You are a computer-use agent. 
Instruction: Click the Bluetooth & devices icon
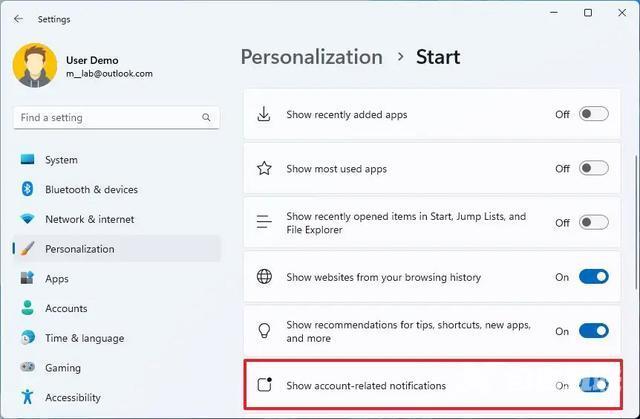[27, 190]
